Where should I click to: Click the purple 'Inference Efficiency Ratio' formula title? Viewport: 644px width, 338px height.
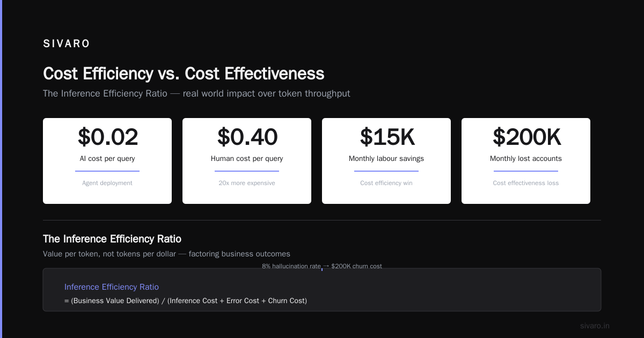click(112, 287)
